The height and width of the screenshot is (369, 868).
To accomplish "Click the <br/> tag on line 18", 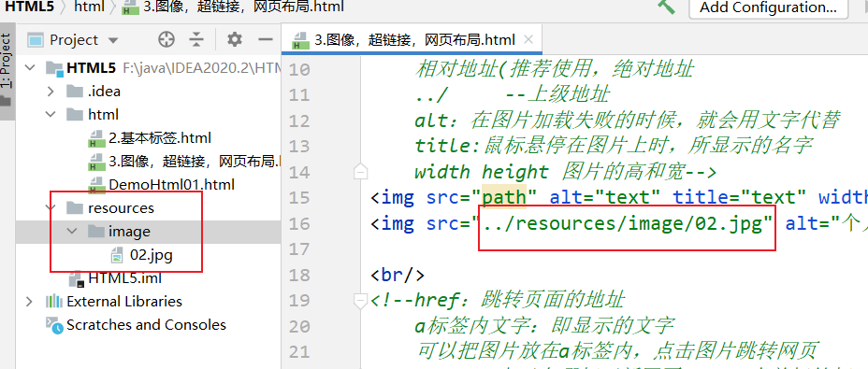I will coord(398,276).
